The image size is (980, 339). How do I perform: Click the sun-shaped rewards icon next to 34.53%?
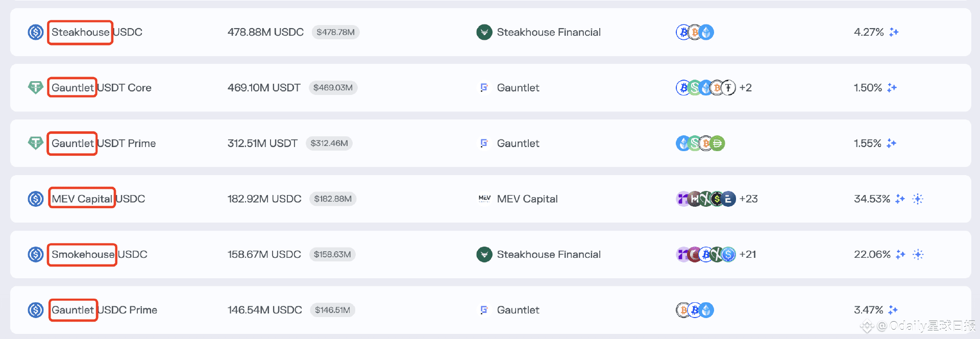(918, 199)
